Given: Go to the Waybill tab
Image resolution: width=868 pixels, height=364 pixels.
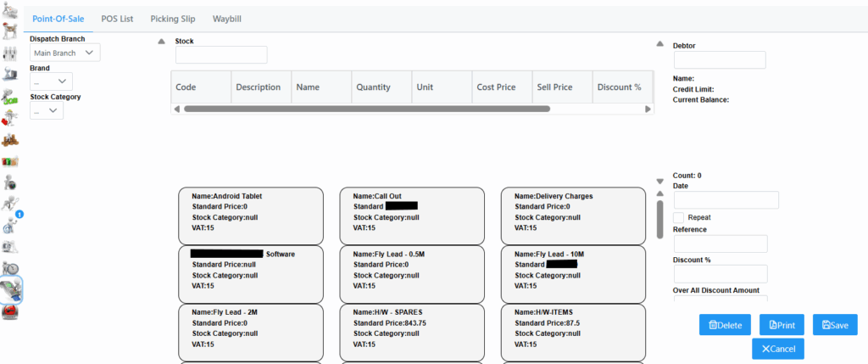Looking at the screenshot, I should tap(227, 18).
